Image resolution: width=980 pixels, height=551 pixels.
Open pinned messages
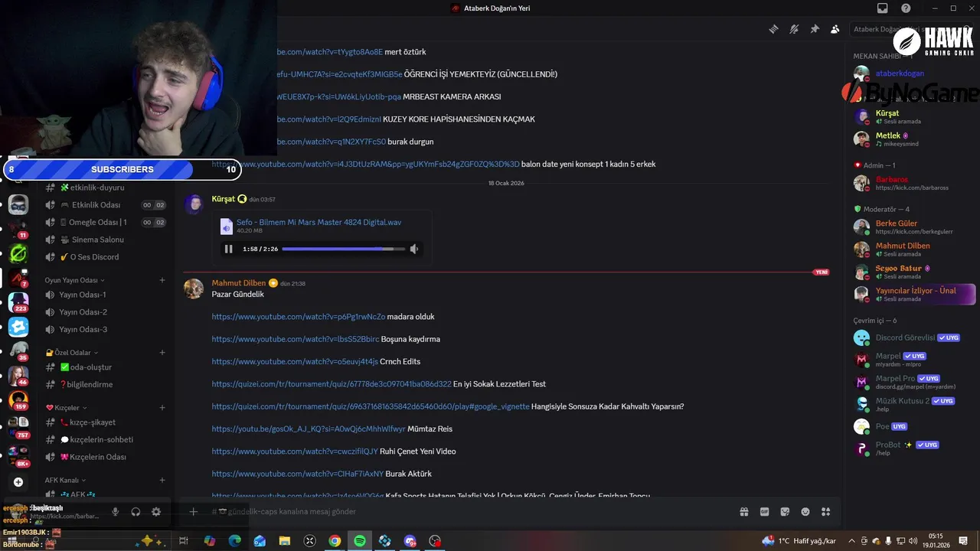coord(815,29)
